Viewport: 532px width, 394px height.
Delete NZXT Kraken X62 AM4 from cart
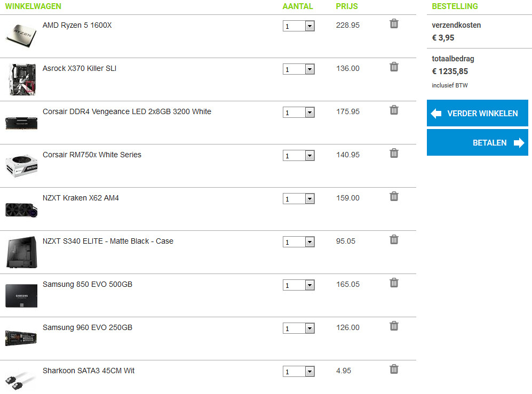pos(394,196)
